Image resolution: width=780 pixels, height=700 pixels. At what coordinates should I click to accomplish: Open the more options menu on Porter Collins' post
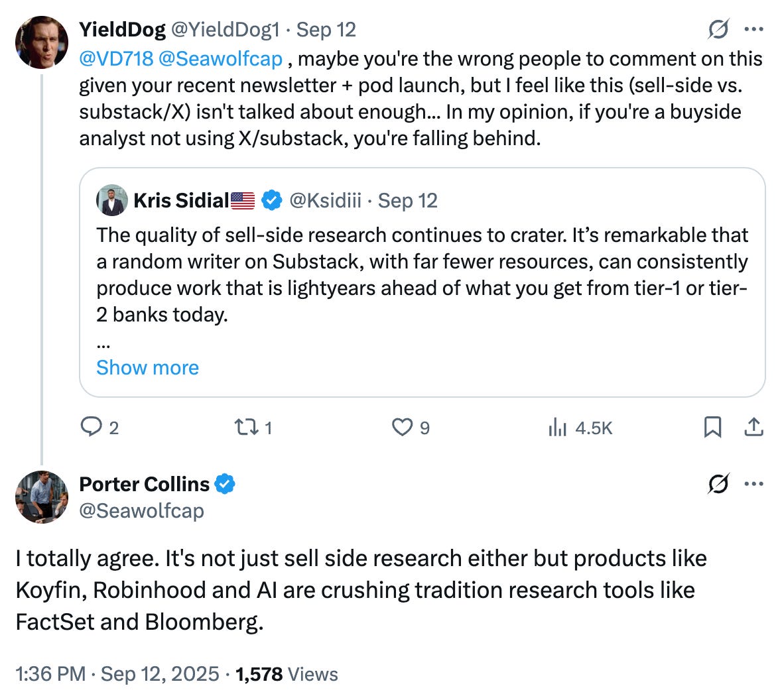coord(754,484)
